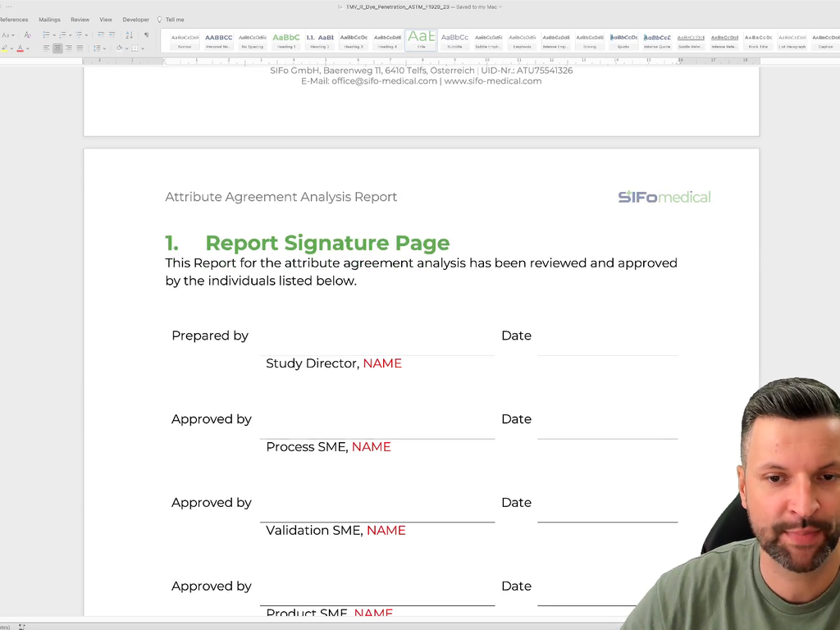Center align the text
The height and width of the screenshot is (630, 840).
[x=58, y=48]
